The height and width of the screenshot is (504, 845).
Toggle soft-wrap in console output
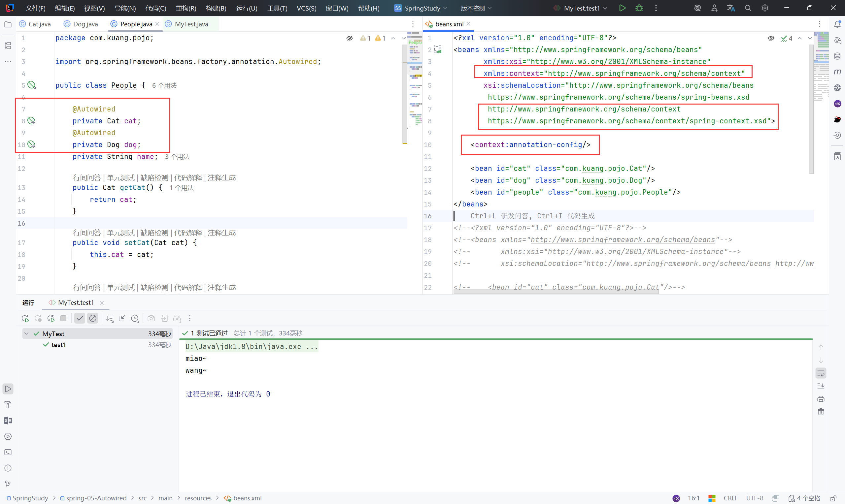point(821,373)
